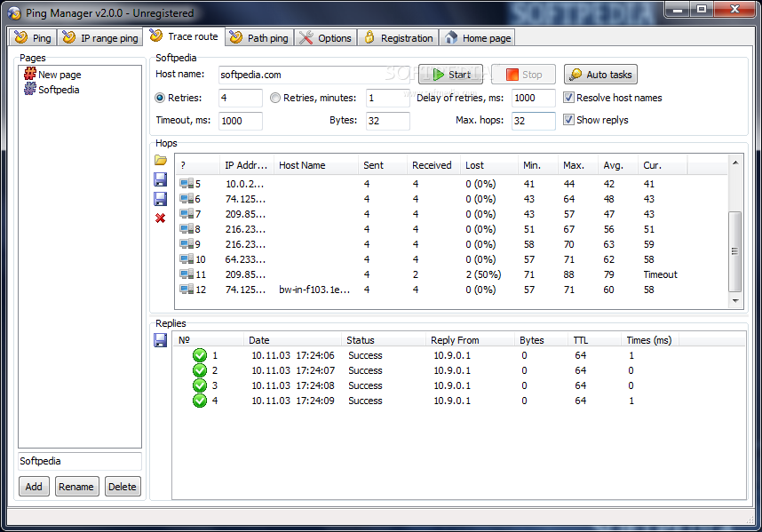Click green success checkmark of reply 2
This screenshot has width=762, height=532.
tap(200, 370)
